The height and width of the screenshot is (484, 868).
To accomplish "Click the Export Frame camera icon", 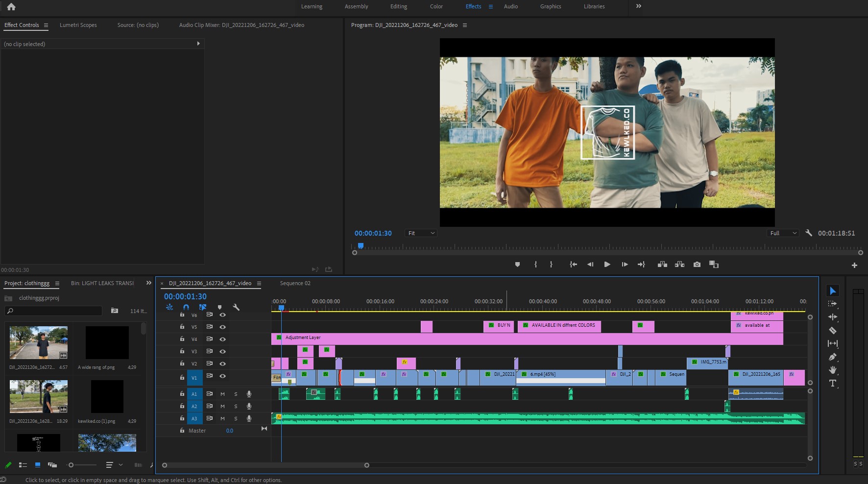I will (697, 265).
